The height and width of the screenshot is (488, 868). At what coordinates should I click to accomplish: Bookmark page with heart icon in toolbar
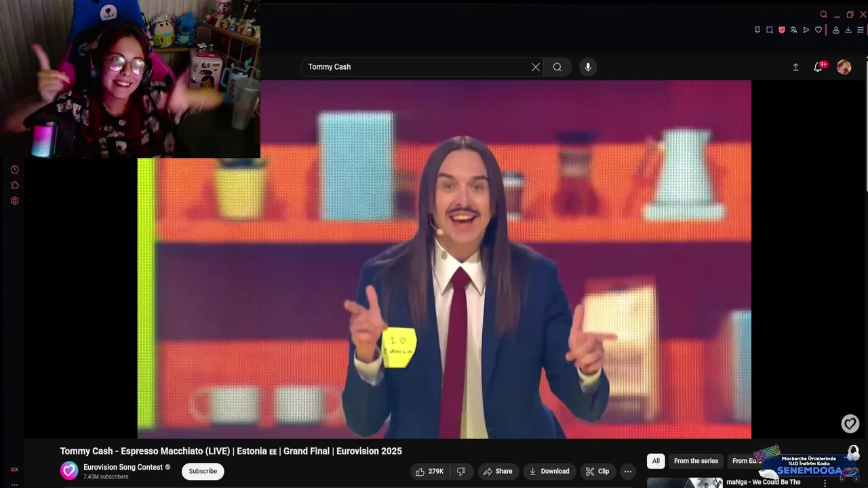(818, 30)
